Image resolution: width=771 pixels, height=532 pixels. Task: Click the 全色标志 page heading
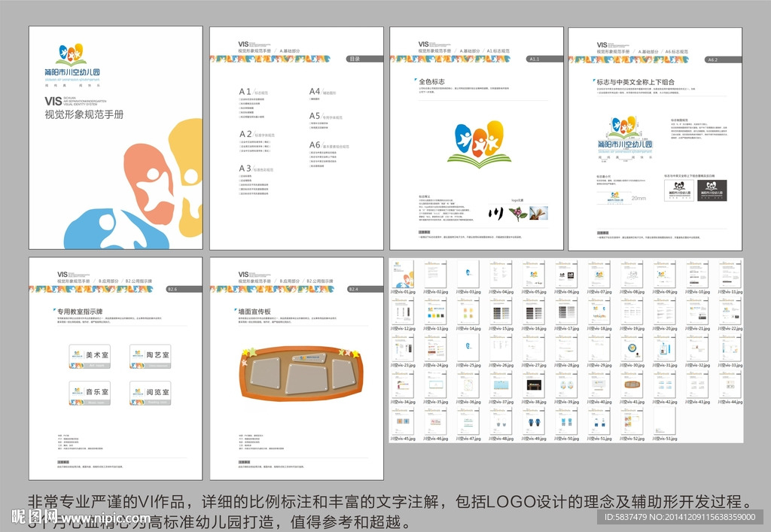(431, 81)
